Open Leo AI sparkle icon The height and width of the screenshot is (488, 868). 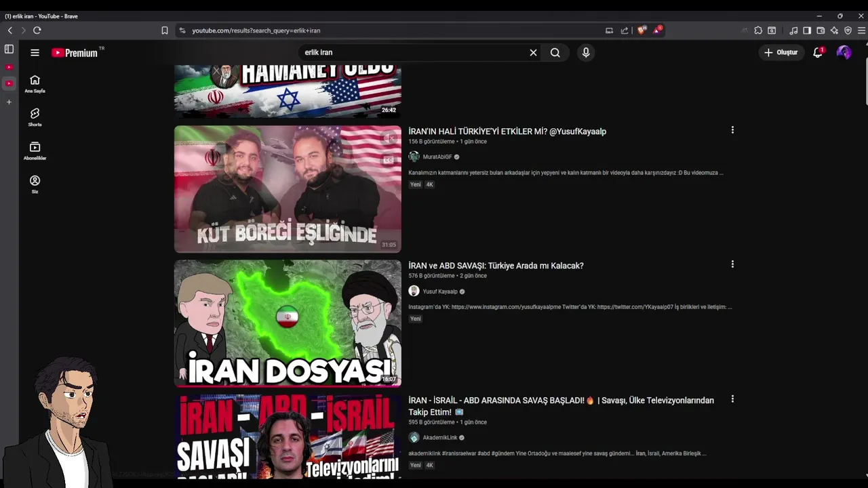click(834, 30)
